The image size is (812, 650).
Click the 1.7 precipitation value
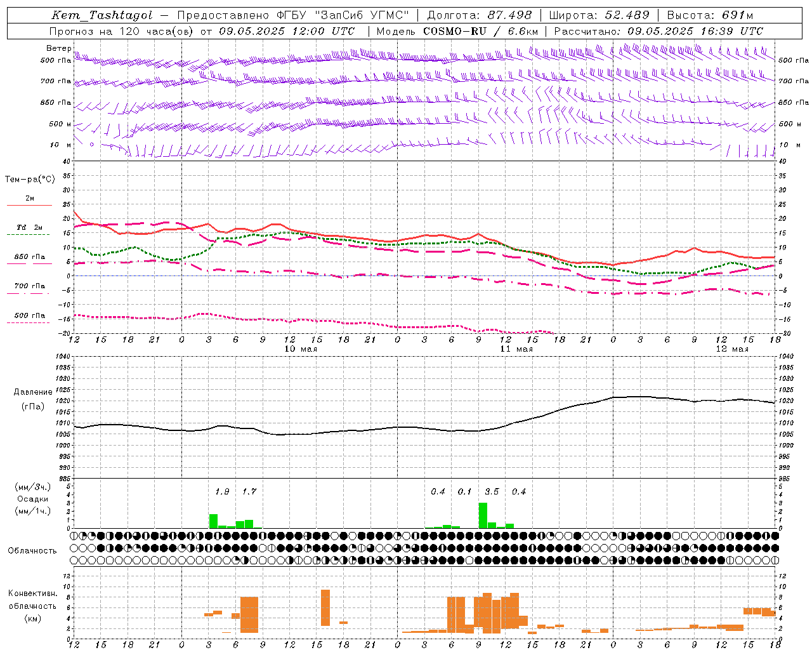point(249,492)
